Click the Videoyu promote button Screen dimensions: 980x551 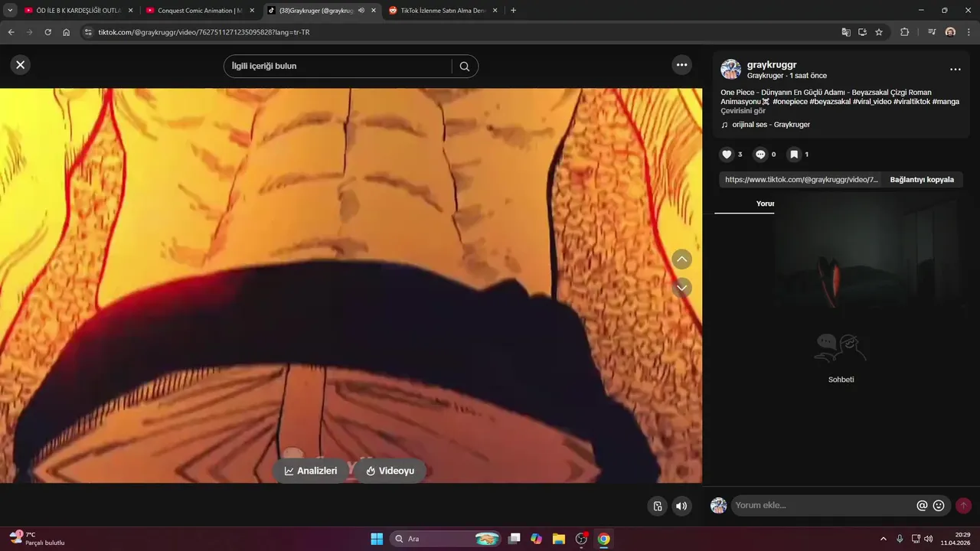click(x=390, y=471)
